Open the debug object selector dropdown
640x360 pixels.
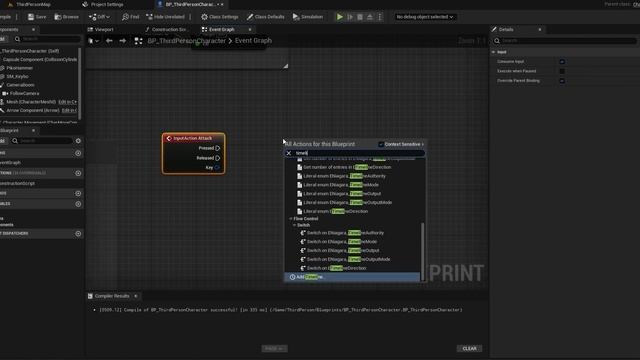coord(425,17)
